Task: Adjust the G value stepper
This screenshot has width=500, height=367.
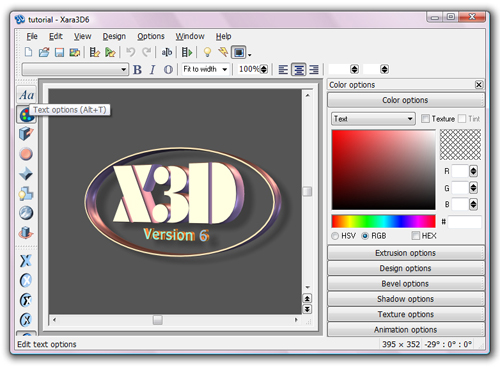Action: pyautogui.click(x=473, y=188)
